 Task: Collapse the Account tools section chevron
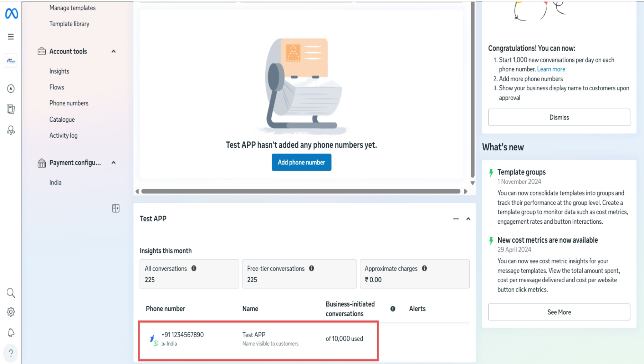click(x=113, y=51)
